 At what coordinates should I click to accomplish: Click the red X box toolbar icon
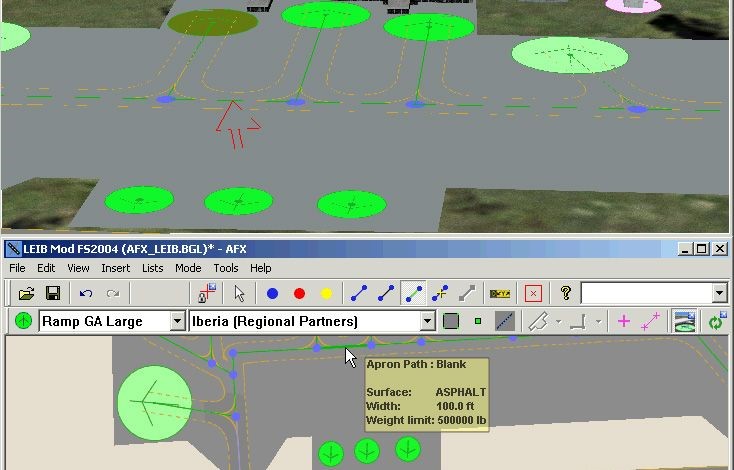tap(533, 293)
